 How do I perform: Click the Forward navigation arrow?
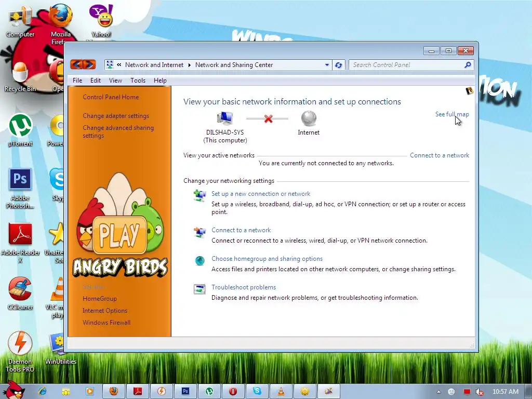pyautogui.click(x=89, y=64)
